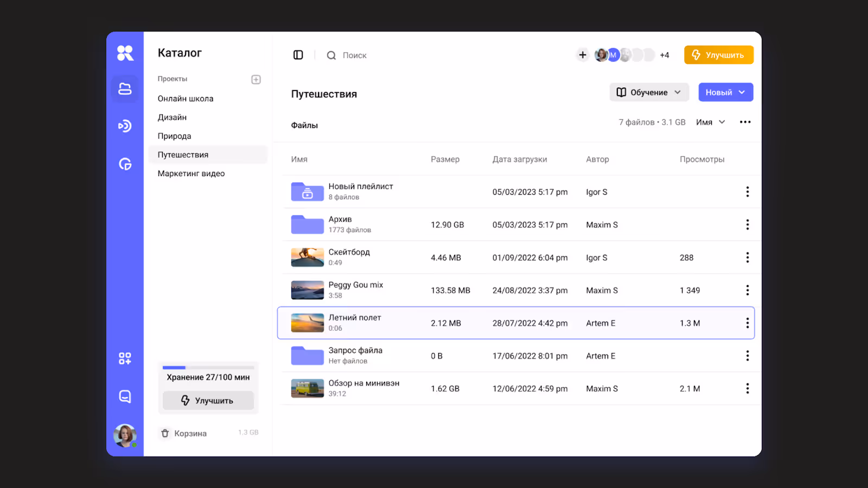Screen dimensions: 868x488
Task: Open the catalog storage icon in sidebar
Action: click(x=125, y=89)
